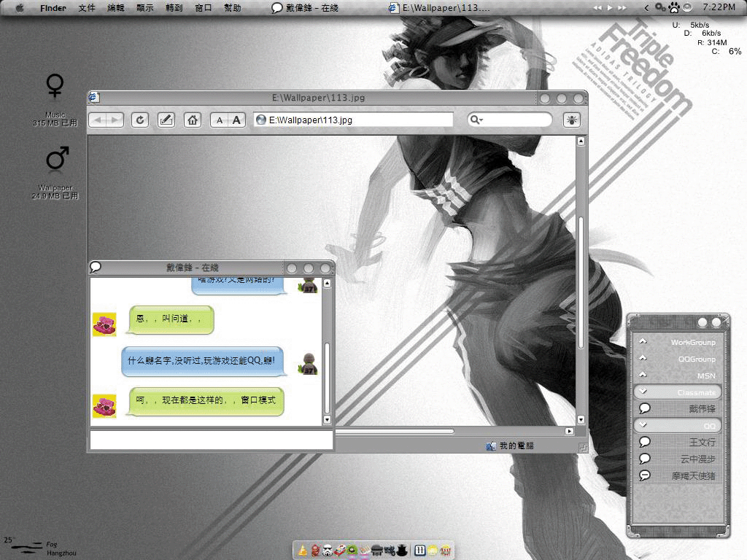Click dark avatar beside 什么鬱名字 message
This screenshot has height=560, width=747.
309,364
